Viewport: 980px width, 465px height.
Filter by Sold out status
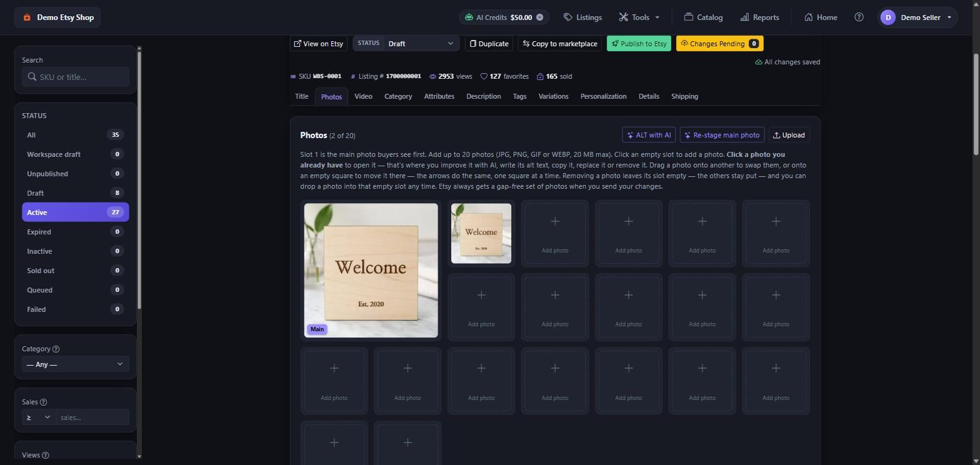75,271
